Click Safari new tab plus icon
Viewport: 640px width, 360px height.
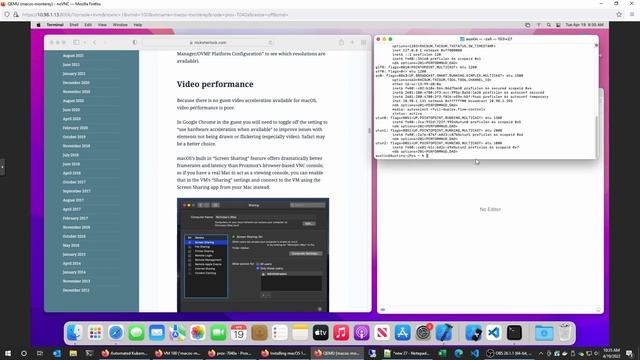pos(352,42)
